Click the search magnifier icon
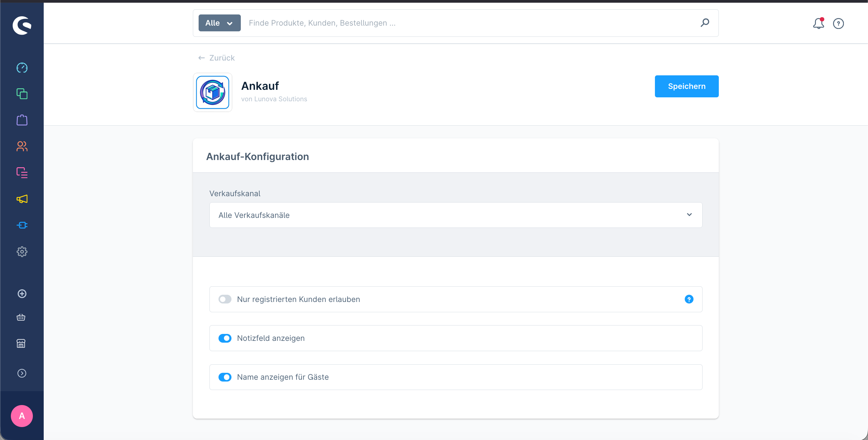The image size is (868, 440). point(705,23)
